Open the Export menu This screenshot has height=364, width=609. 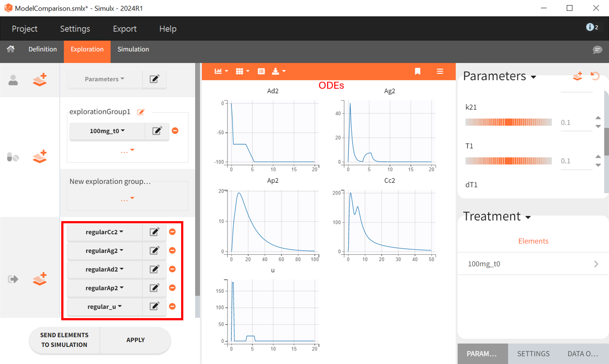click(125, 29)
